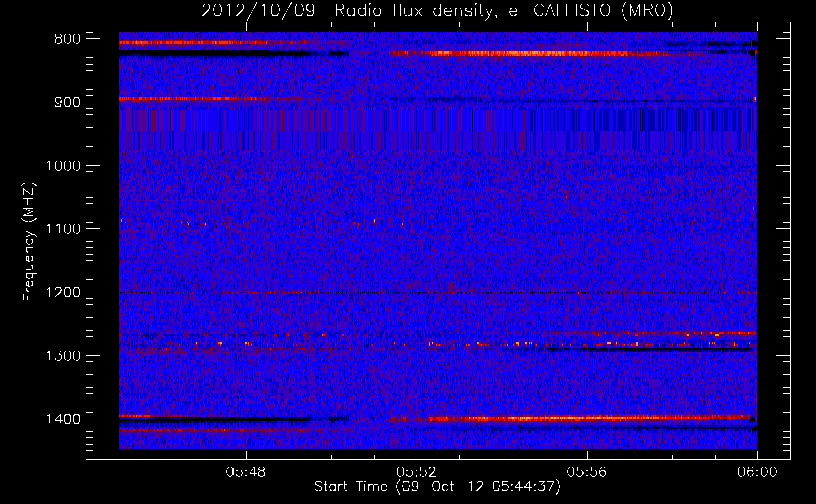Select the 800 frequency axis label

pos(67,39)
